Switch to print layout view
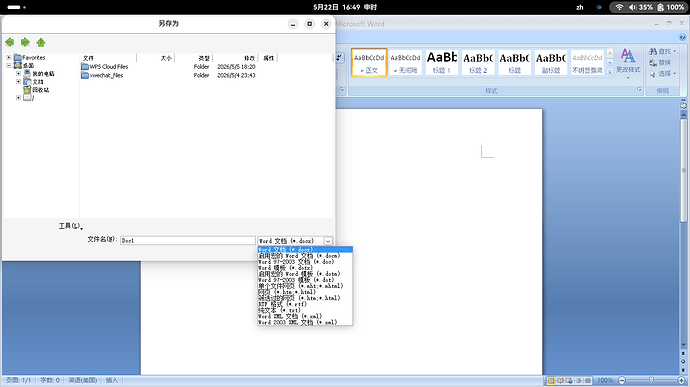Image resolution: width=690 pixels, height=387 pixels. tap(551, 380)
